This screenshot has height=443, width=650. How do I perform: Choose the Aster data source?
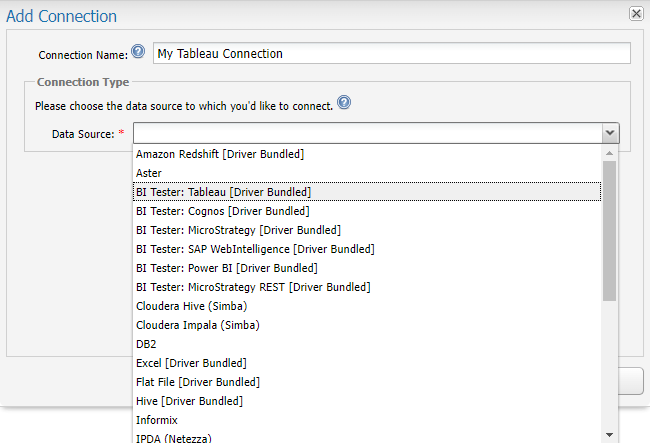coord(367,173)
